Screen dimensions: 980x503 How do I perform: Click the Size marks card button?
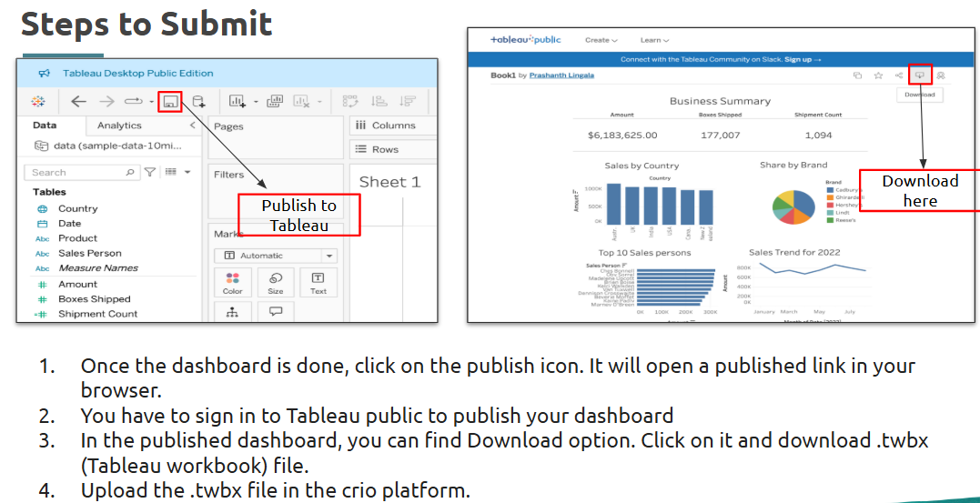click(276, 283)
